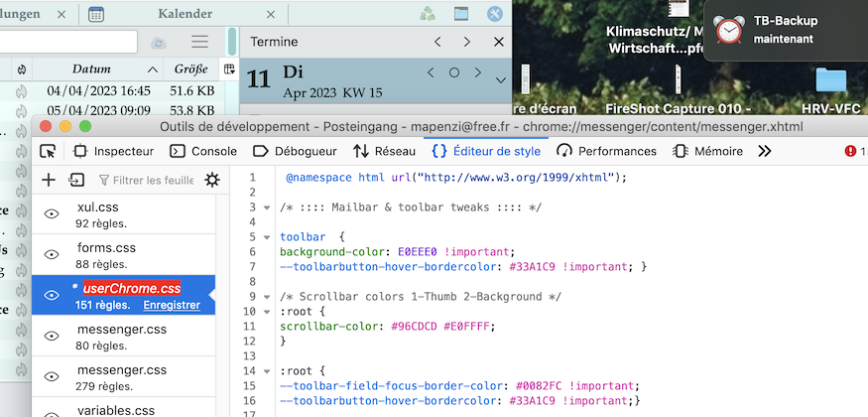Show more devtools tabs via double chevron

pyautogui.click(x=765, y=151)
